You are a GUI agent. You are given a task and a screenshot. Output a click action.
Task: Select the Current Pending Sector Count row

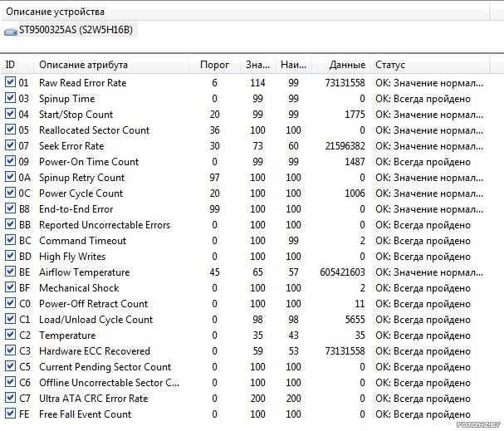coord(105,367)
